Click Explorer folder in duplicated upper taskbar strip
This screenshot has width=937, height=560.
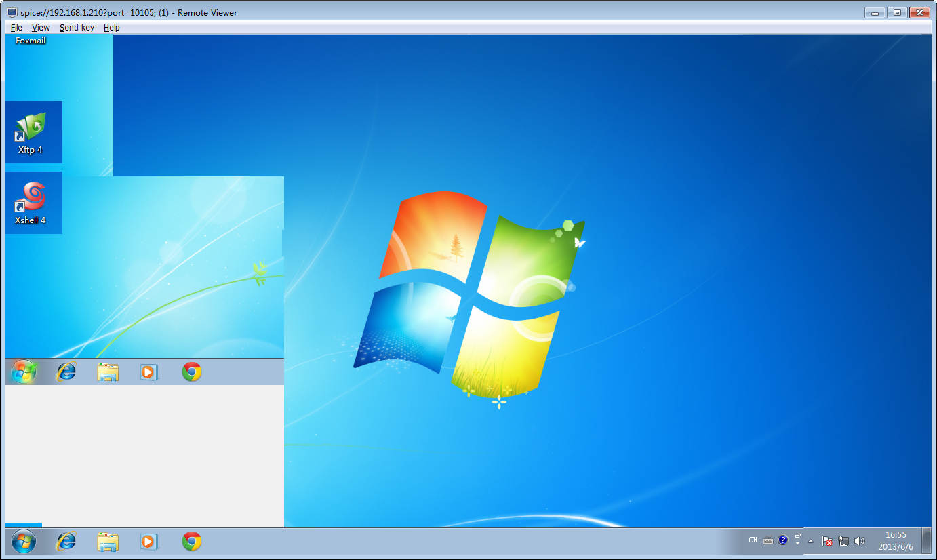click(x=108, y=372)
